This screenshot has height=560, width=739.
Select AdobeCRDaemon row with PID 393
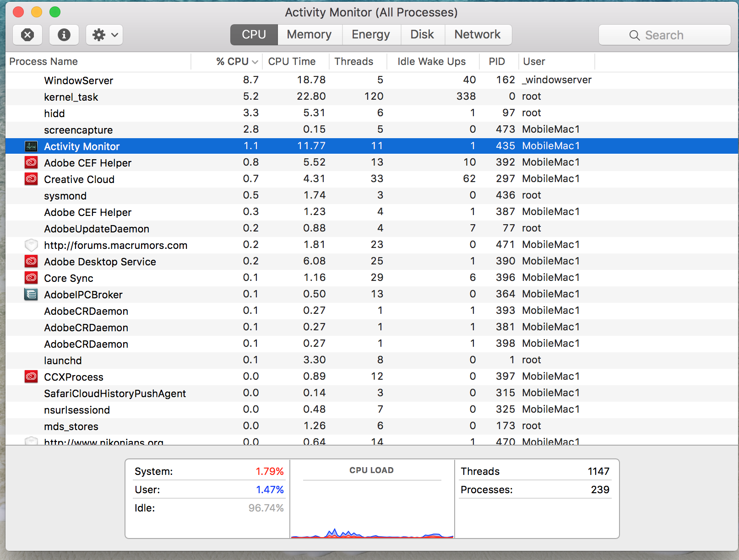[x=372, y=311]
